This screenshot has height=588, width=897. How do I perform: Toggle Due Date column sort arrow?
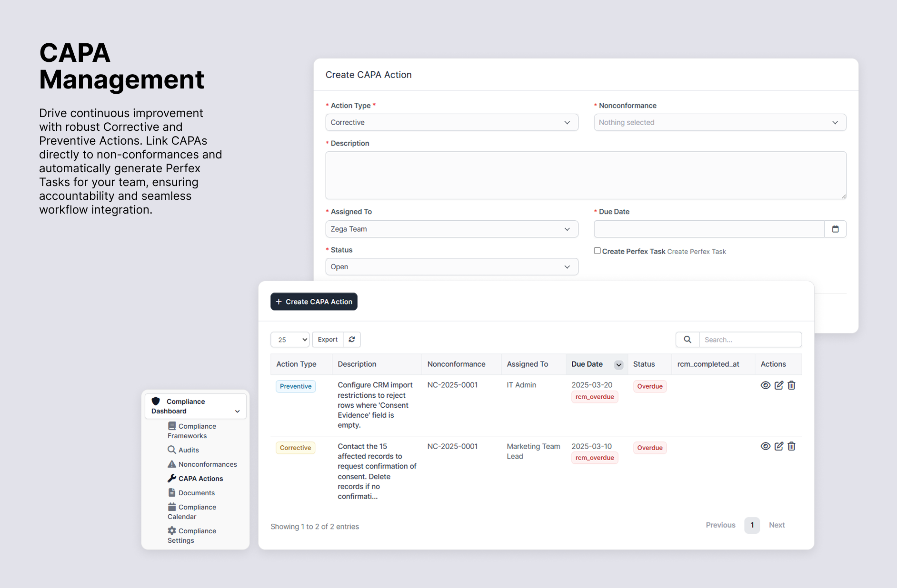point(618,365)
